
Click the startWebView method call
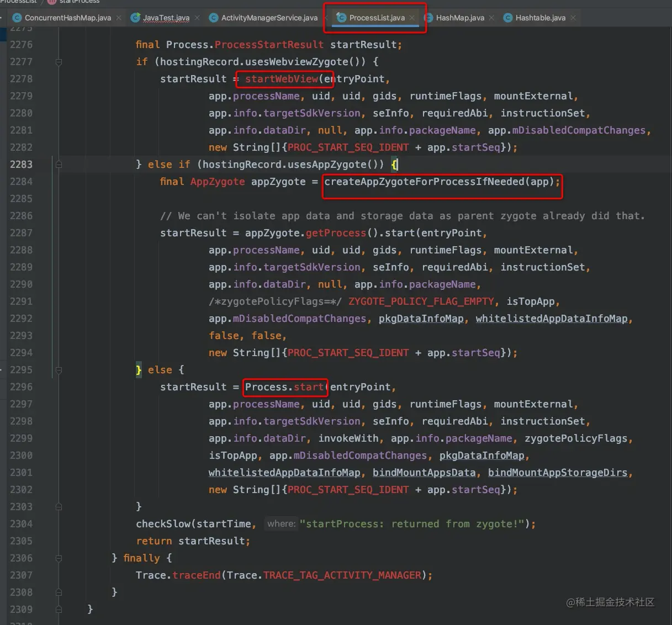[282, 79]
